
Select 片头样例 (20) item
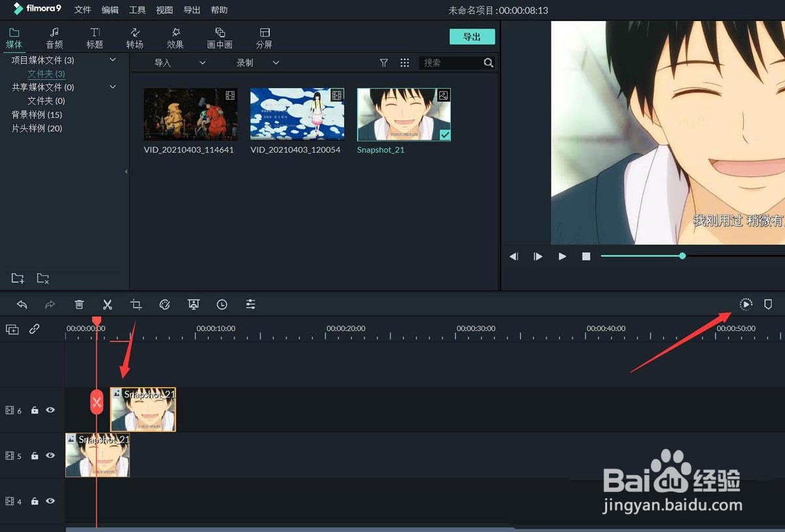point(37,128)
